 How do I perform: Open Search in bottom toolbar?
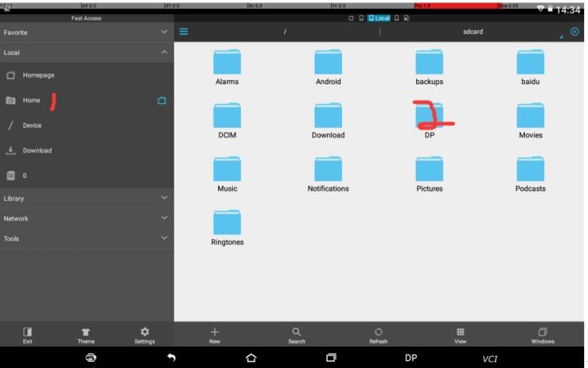click(297, 335)
